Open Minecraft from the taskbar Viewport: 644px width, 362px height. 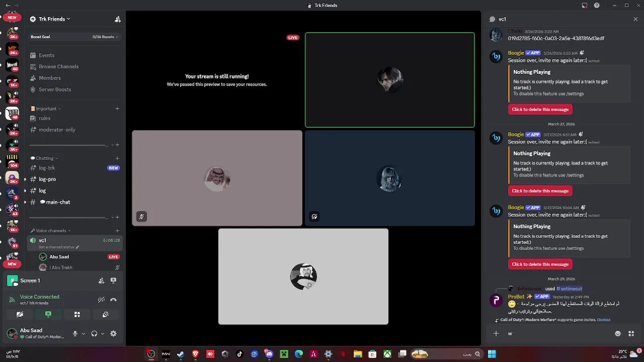(284, 354)
